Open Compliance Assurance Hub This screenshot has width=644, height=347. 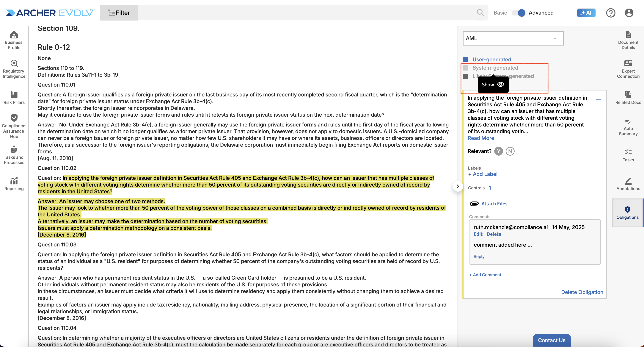(x=14, y=126)
